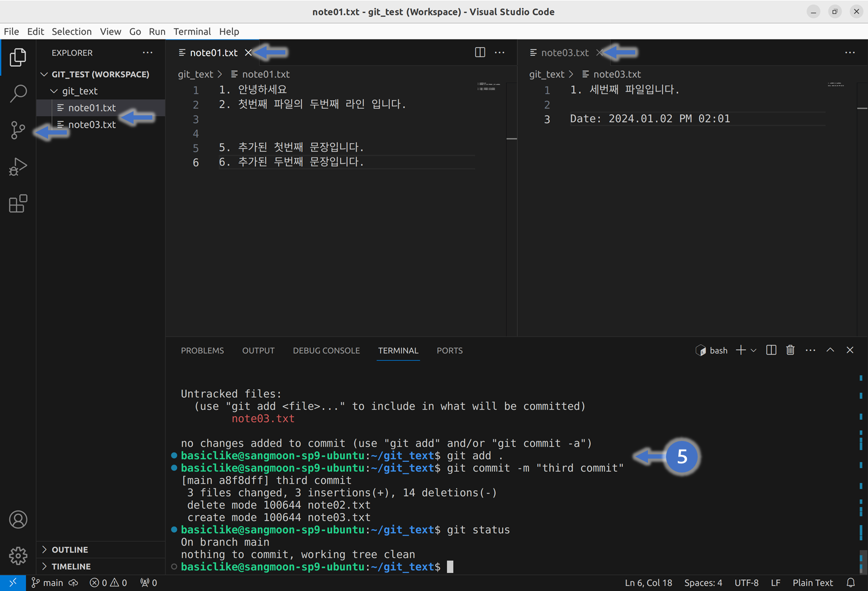
Task: Open the Edit menu
Action: [x=35, y=31]
